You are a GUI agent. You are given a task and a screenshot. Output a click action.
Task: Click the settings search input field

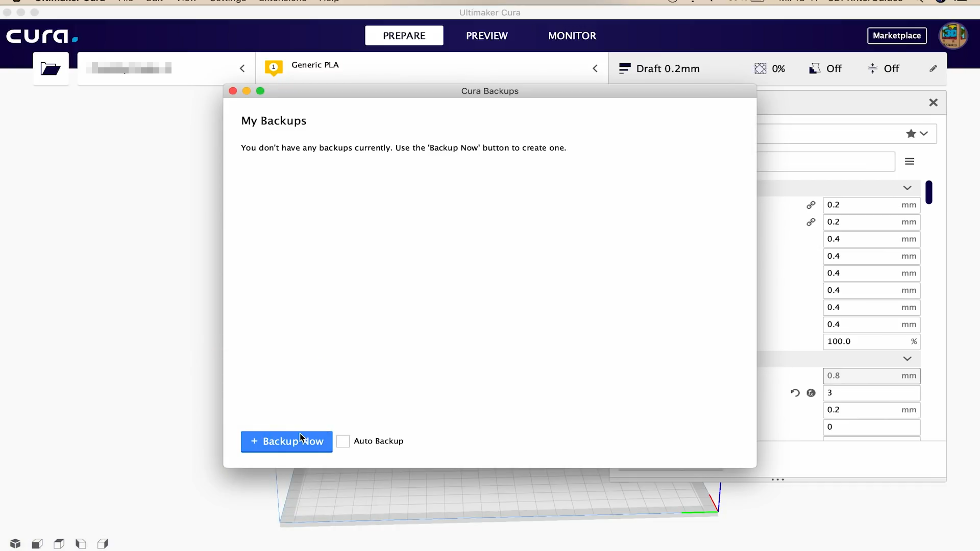pos(826,162)
